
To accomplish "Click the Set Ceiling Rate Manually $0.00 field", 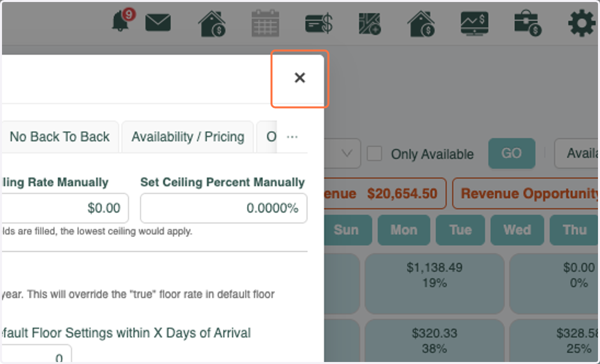I will [64, 208].
